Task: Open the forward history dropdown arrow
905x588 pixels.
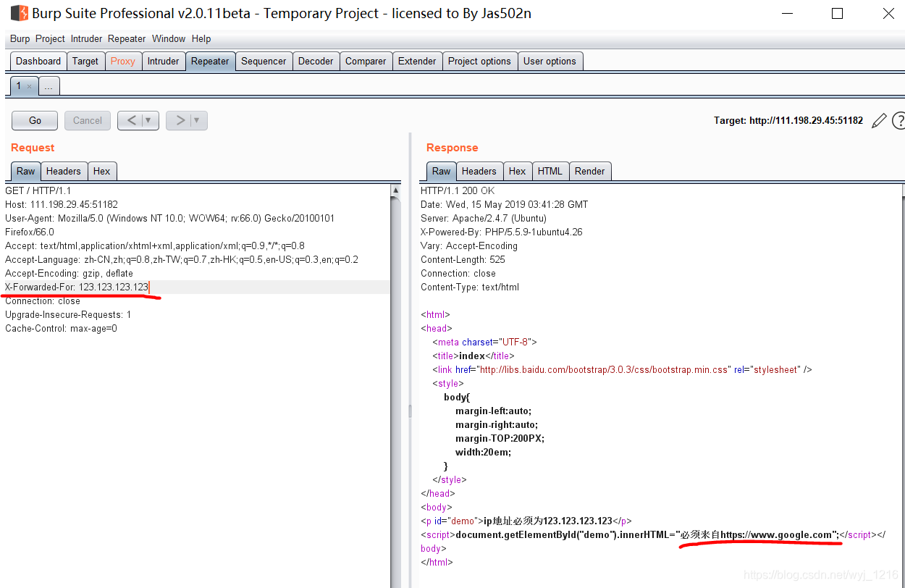Action: (198, 120)
